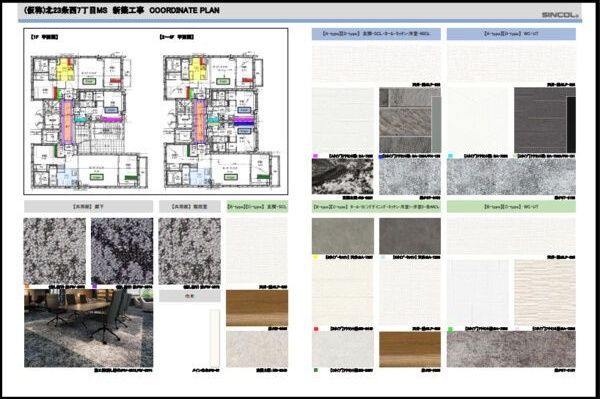Viewport: 600px width, 399px height.
Task: Click the COORDINATE PLAN title text
Action: pos(184,11)
